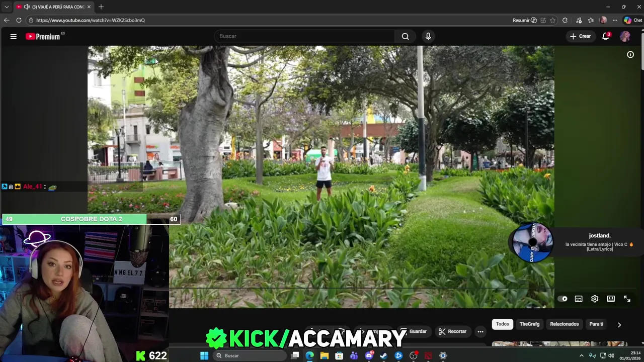This screenshot has height=362, width=644.
Task: Select the Para ti filter chip
Action: (596, 324)
